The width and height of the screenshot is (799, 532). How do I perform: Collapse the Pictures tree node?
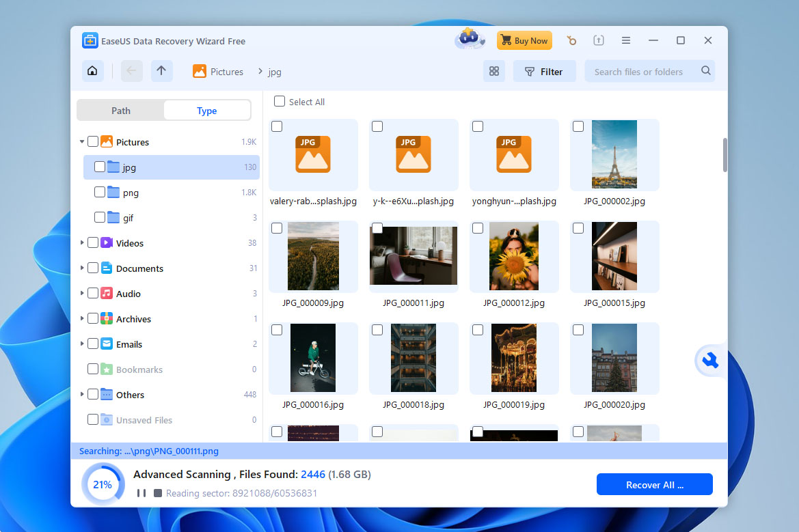[83, 141]
